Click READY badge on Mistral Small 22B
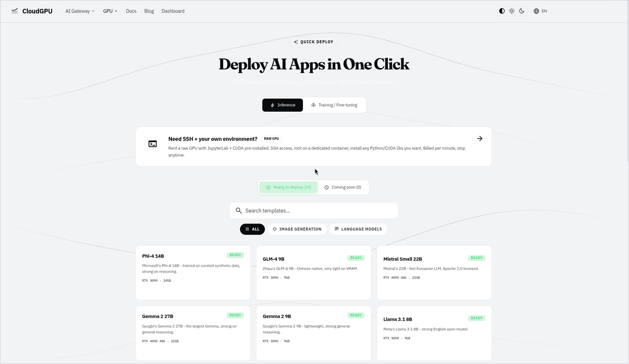Viewport: 629px width, 364px height. click(x=477, y=258)
